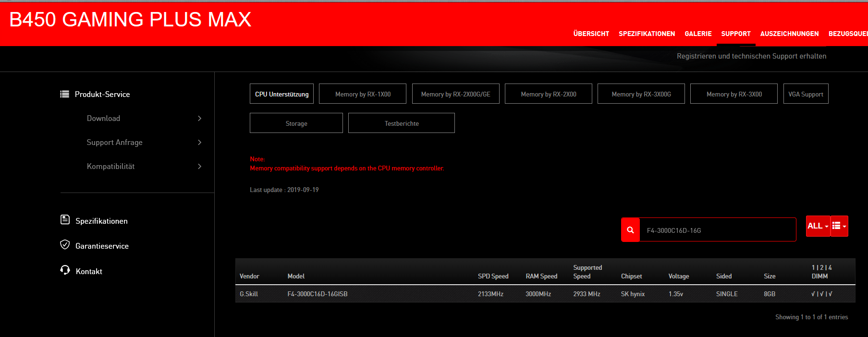Focus the memory search input field
Image resolution: width=868 pixels, height=337 pixels.
click(718, 230)
